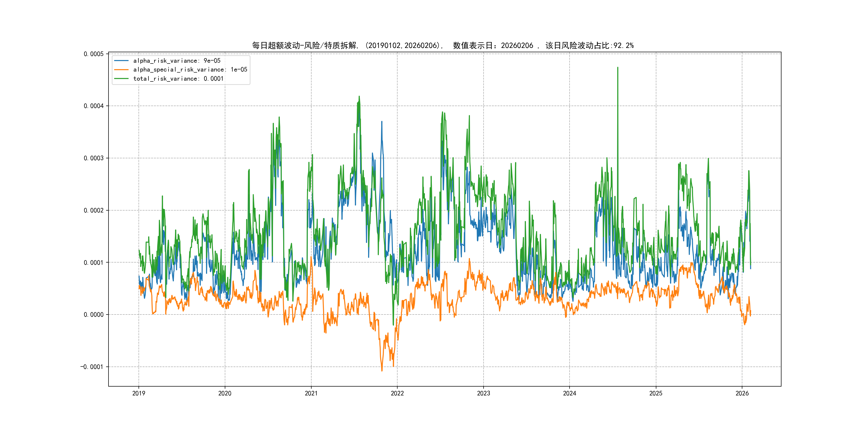The image size is (868, 434).
Task: Click the 0.0000 y-axis tick label
Action: 94,315
